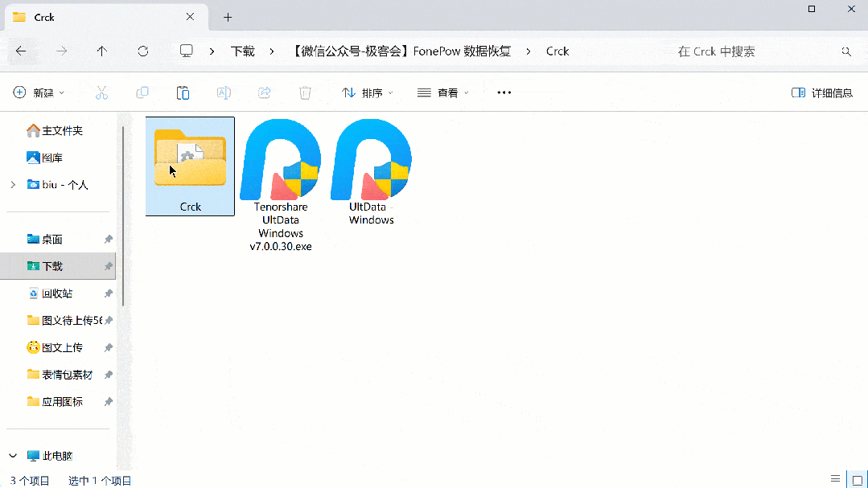Open the 查看 view options dropdown
The height and width of the screenshot is (488, 868).
pyautogui.click(x=442, y=92)
